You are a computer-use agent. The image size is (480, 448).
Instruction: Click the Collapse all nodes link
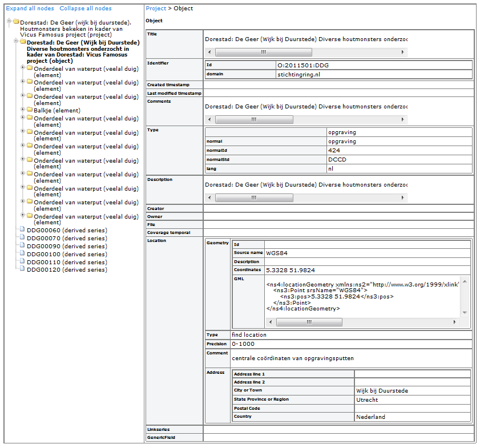click(86, 8)
